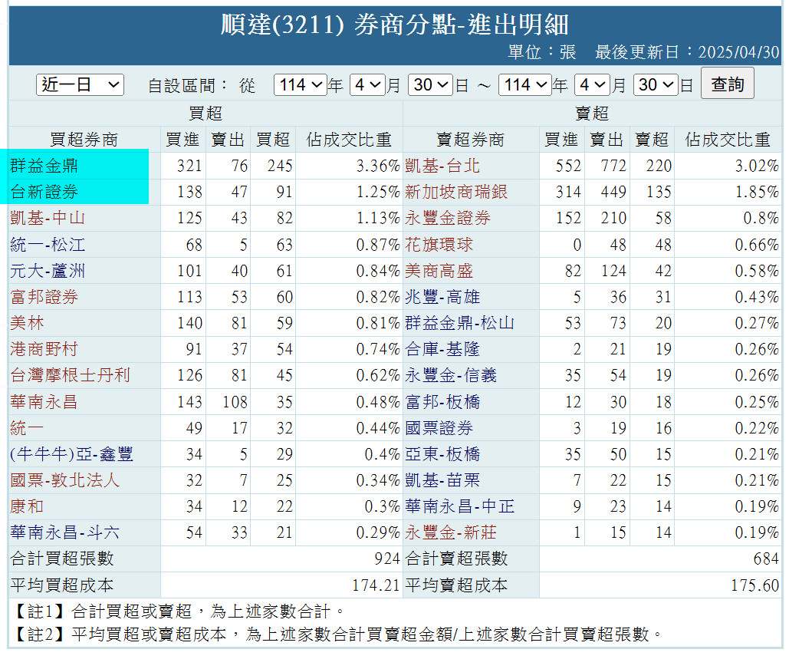The height and width of the screenshot is (669, 812).
Task: Select sold value 772 for 凱基-台北
Action: 613,166
